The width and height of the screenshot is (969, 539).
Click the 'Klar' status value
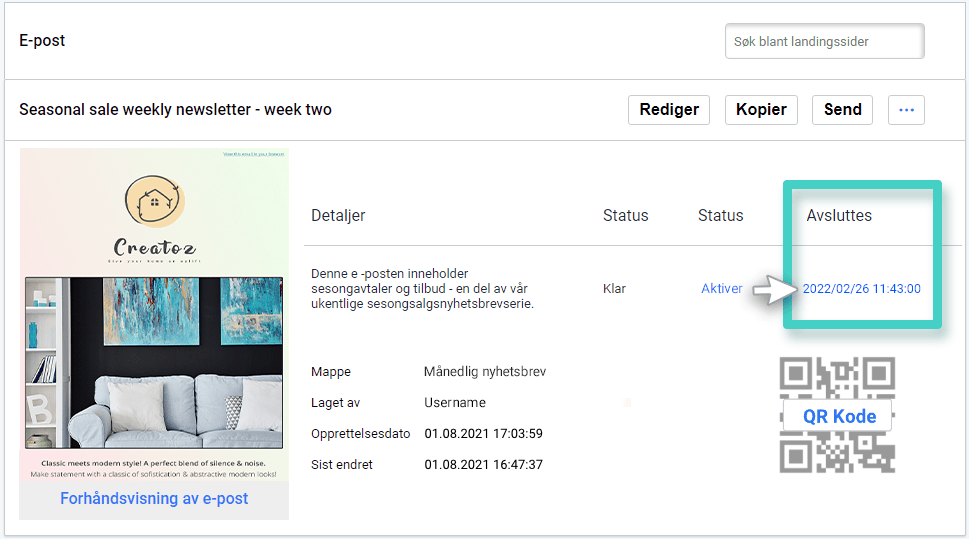(x=614, y=289)
